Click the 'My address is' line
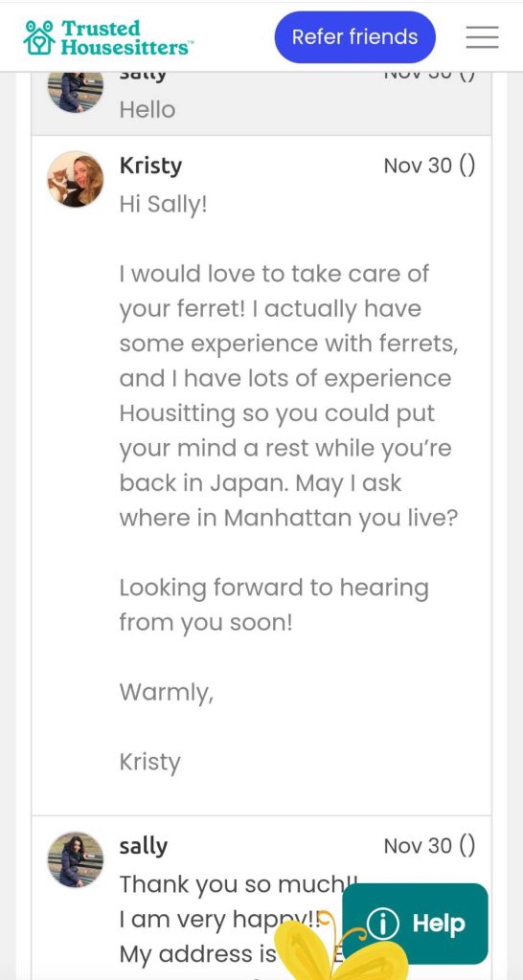 [197, 954]
